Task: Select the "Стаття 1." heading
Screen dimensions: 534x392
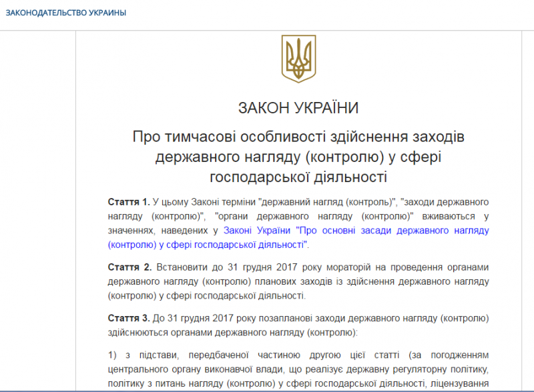Action: [x=128, y=201]
